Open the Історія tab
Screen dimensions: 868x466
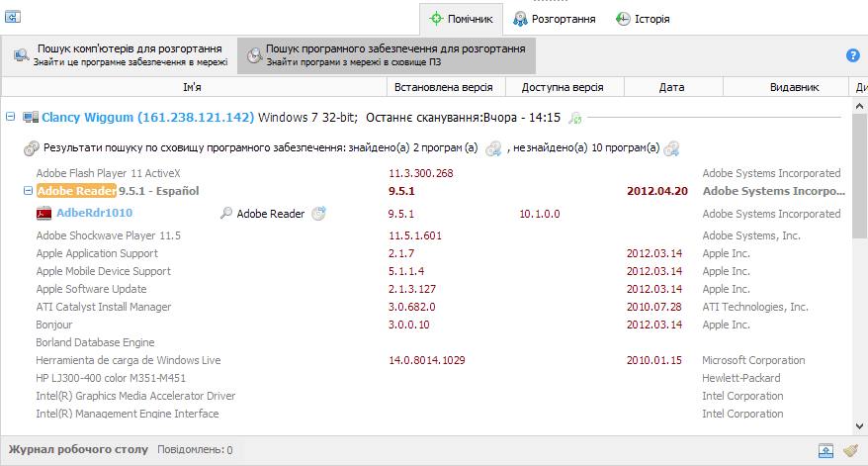(643, 19)
